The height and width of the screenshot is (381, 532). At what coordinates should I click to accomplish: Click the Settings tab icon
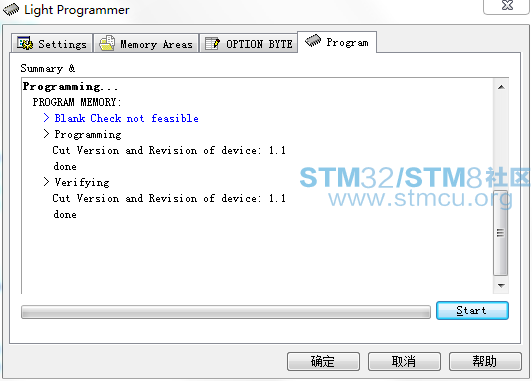[x=25, y=43]
